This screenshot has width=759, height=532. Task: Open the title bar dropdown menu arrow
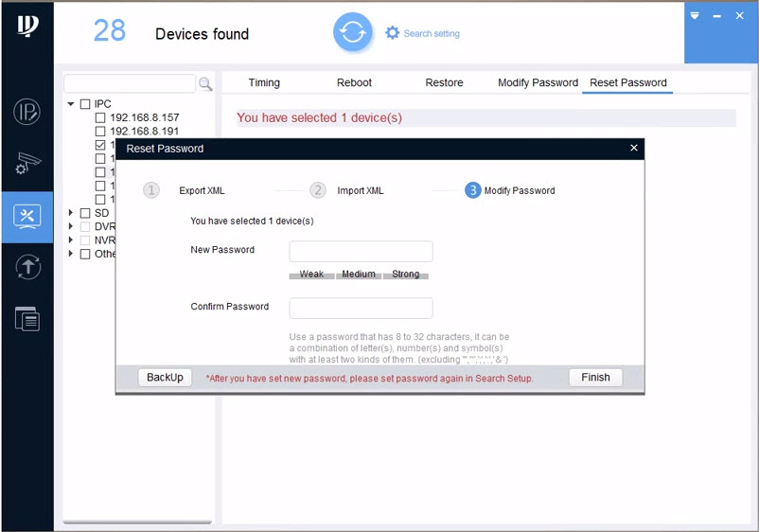click(x=695, y=16)
